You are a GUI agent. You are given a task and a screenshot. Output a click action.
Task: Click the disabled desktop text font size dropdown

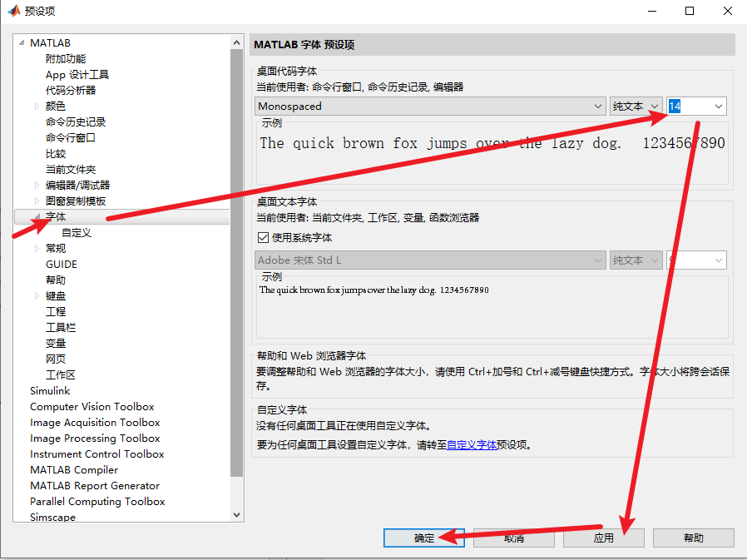coord(696,260)
